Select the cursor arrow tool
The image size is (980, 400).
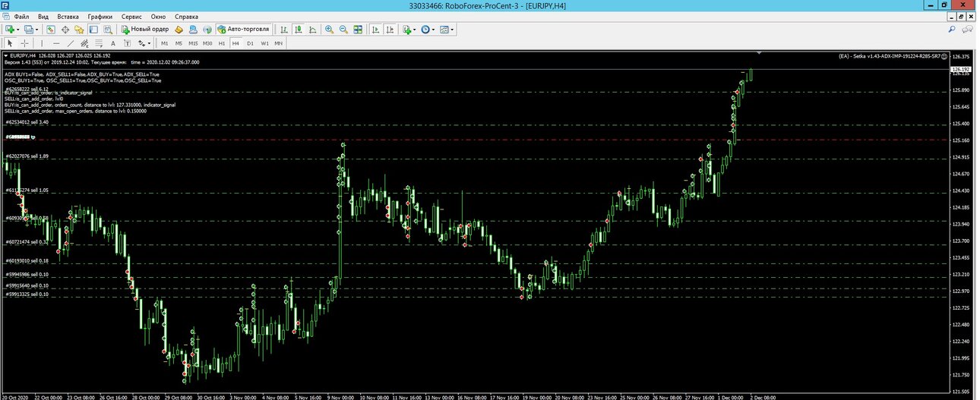click(10, 43)
